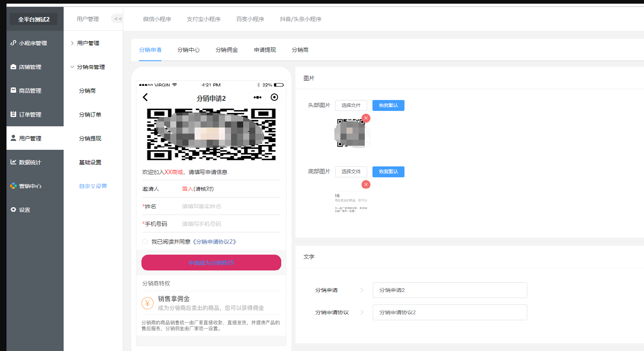Click the 用户管理 header in submenu top
The width and height of the screenshot is (644, 351).
(88, 19)
